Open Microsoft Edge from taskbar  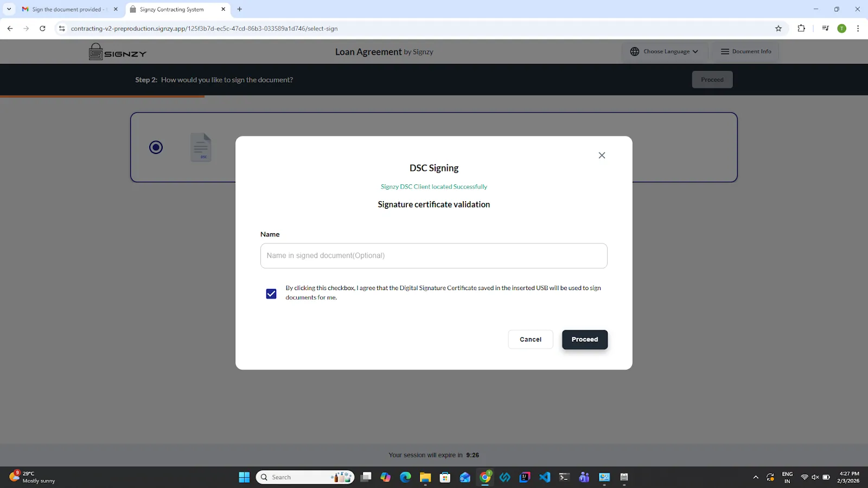(405, 477)
